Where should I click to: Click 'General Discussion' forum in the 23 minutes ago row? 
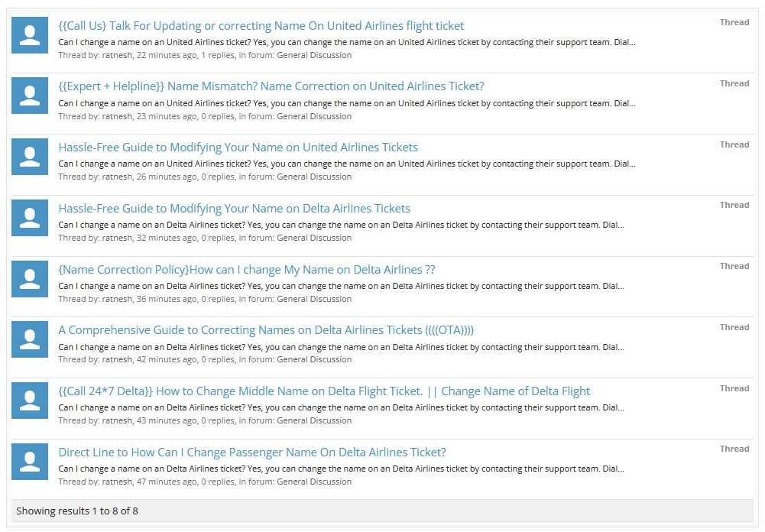coord(314,116)
